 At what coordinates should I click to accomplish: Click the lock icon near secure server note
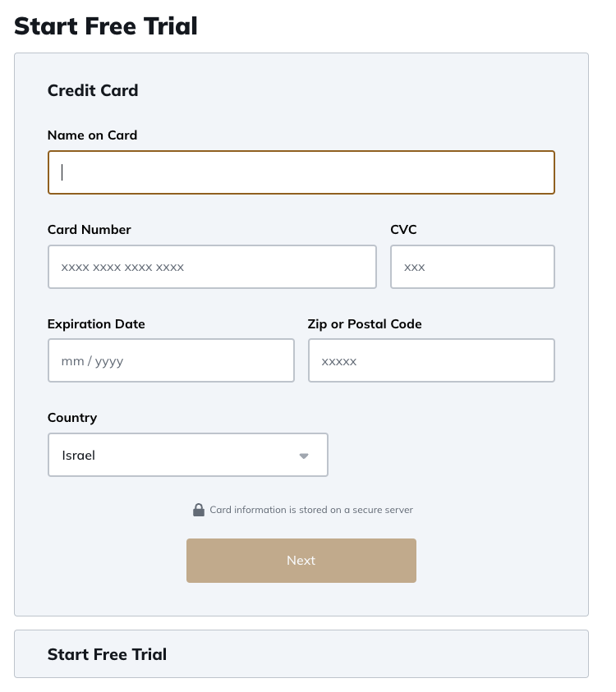tap(198, 510)
